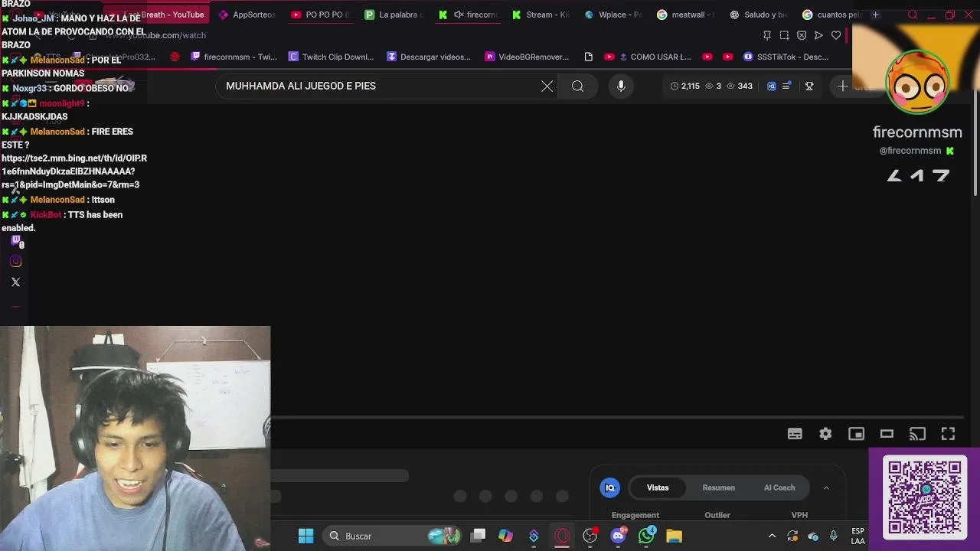Open the Windows Start menu

tap(305, 536)
